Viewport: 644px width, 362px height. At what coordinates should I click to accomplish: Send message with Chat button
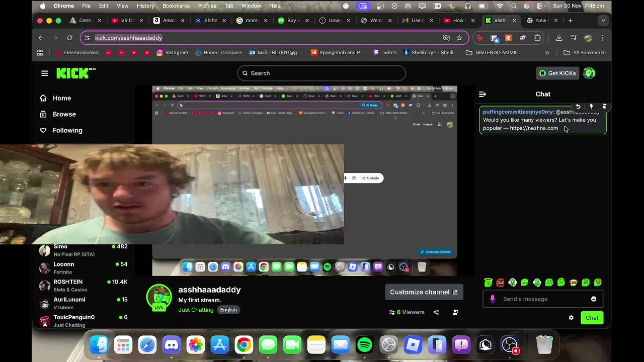pos(592,318)
